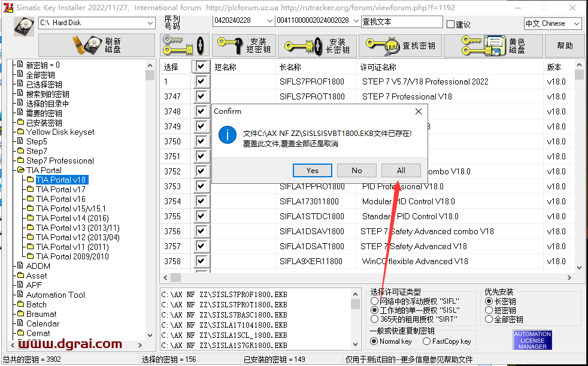Select floating license "SIFL" radio option
The image size is (588, 366).
pos(374,301)
